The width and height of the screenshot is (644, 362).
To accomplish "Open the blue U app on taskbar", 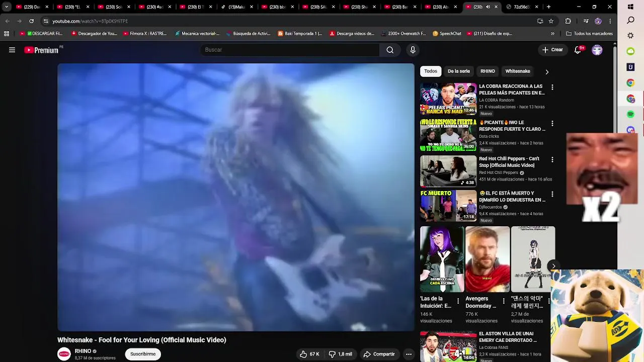I will [630, 67].
